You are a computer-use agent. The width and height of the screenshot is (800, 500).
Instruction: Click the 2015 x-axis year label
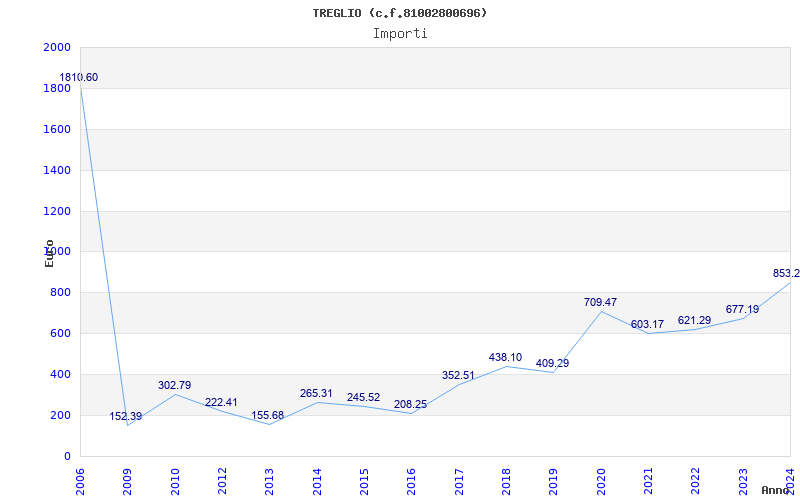(364, 481)
